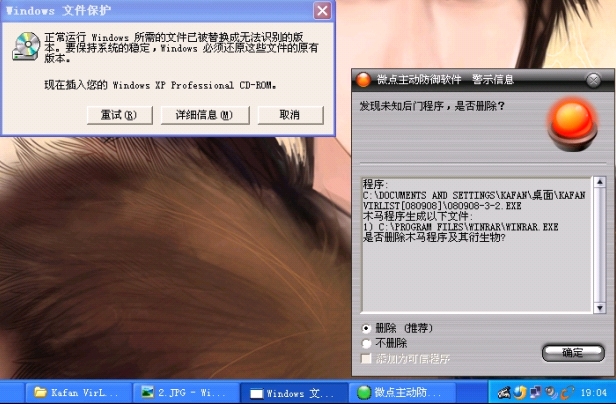Image resolution: width=616 pixels, height=404 pixels.
Task: Click the scroll down arrow in 微点 details box
Action: click(599, 308)
